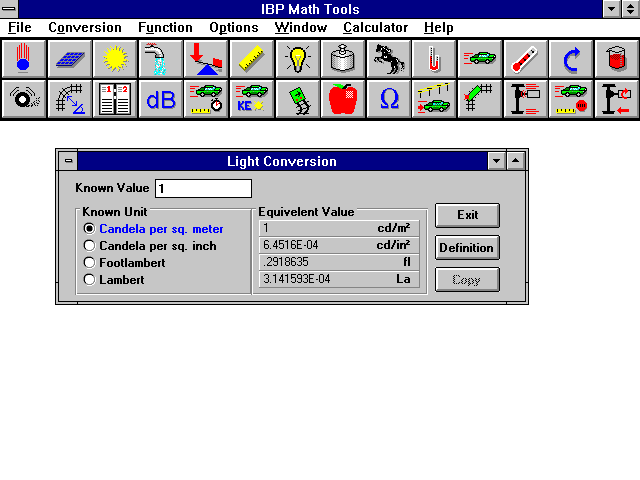Click the red apple icon
Screen dimensions: 640x480
tap(343, 99)
